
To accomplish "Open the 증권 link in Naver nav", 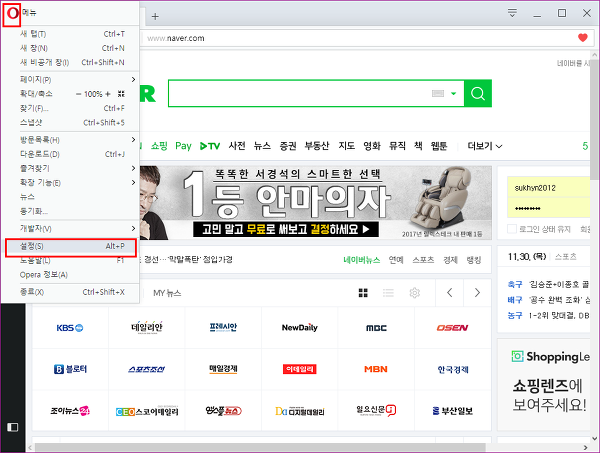I will point(288,146).
